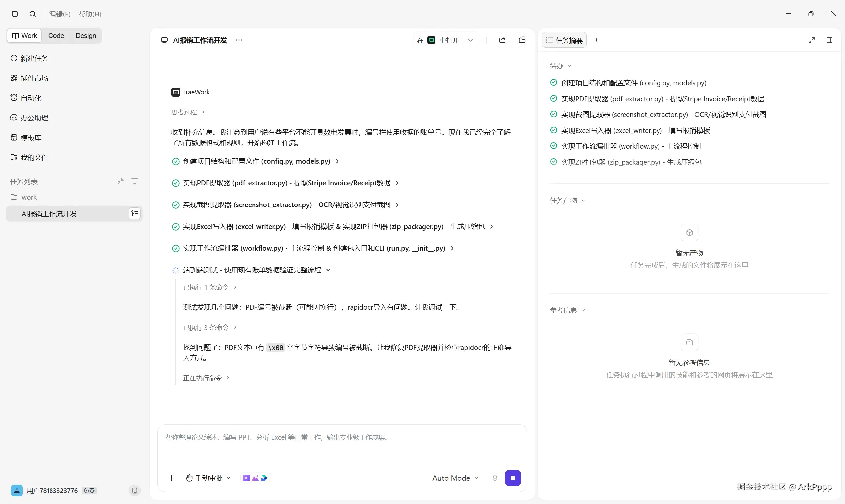Expand the 思考过程 disclosure
The height and width of the screenshot is (504, 845).
(x=188, y=112)
